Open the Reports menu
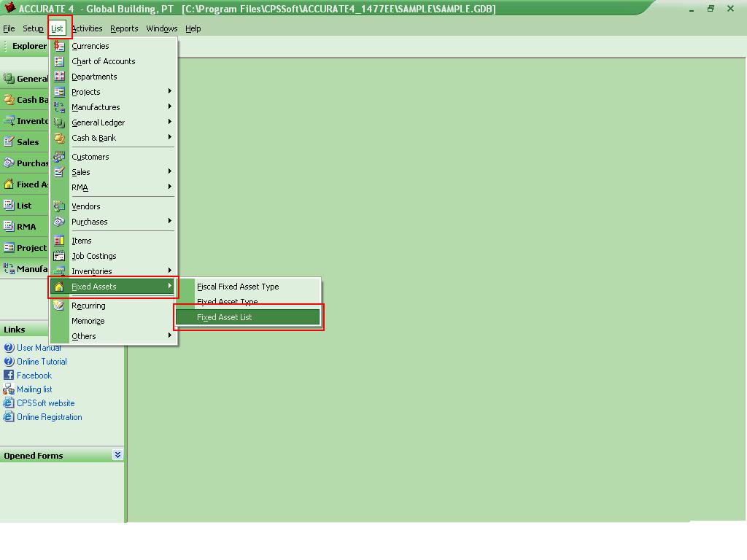Image resolution: width=747 pixels, height=560 pixels. 123,28
